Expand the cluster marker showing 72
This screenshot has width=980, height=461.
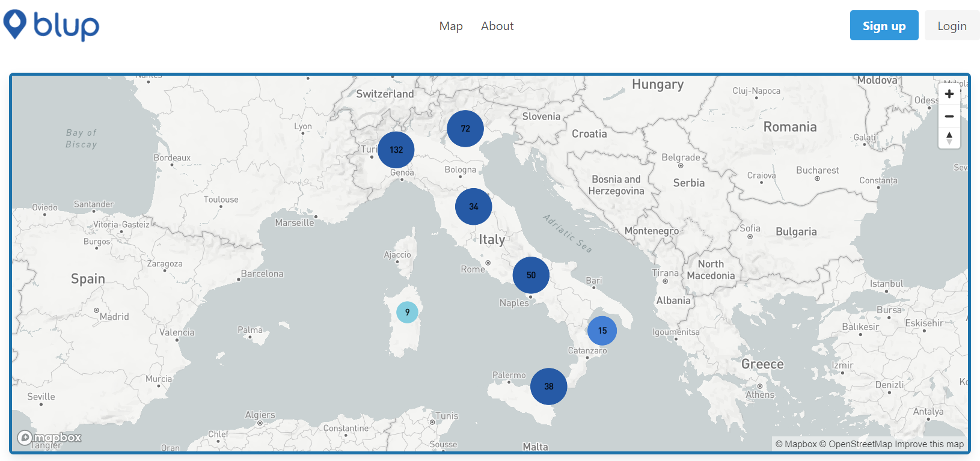[x=465, y=129]
